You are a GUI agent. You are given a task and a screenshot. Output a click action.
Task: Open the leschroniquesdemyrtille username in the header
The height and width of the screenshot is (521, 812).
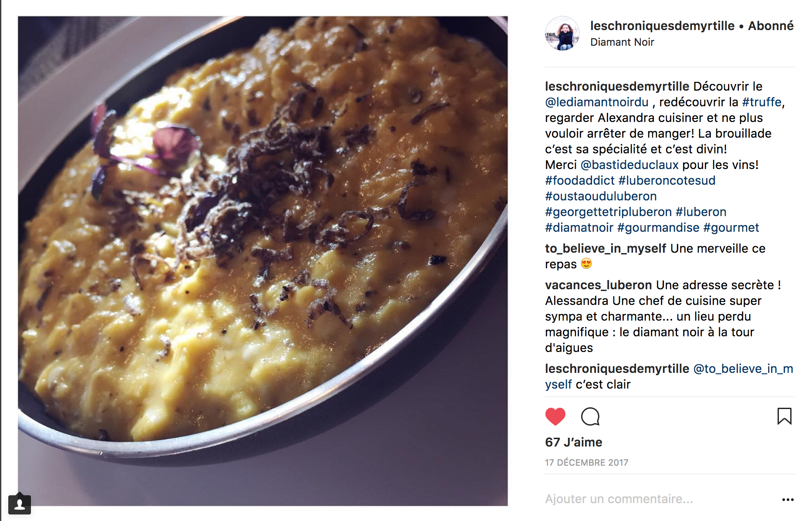pos(662,26)
